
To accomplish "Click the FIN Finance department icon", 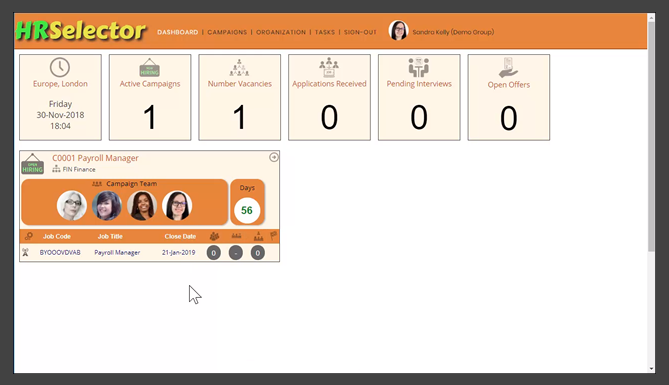I will click(56, 169).
